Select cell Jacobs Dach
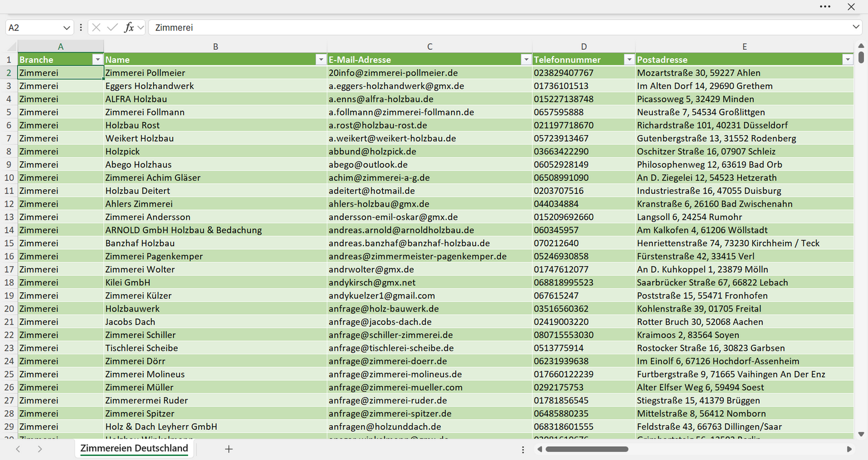 click(x=215, y=322)
